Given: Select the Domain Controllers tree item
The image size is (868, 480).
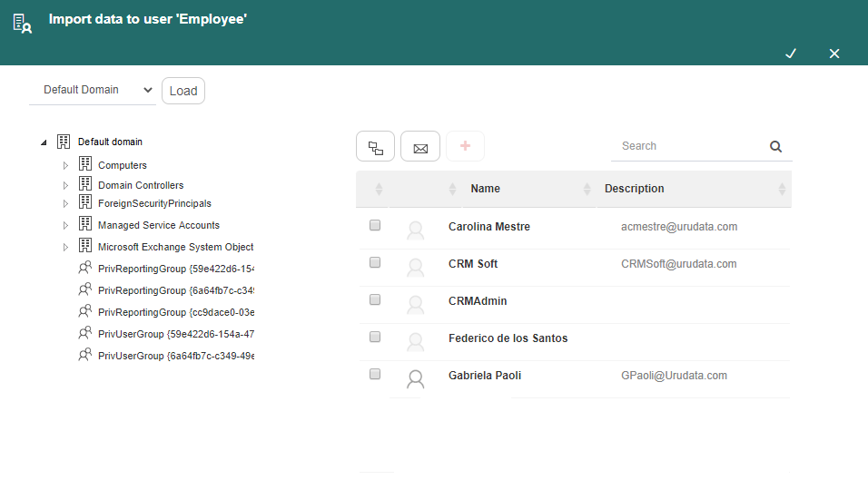Looking at the screenshot, I should pos(141,185).
